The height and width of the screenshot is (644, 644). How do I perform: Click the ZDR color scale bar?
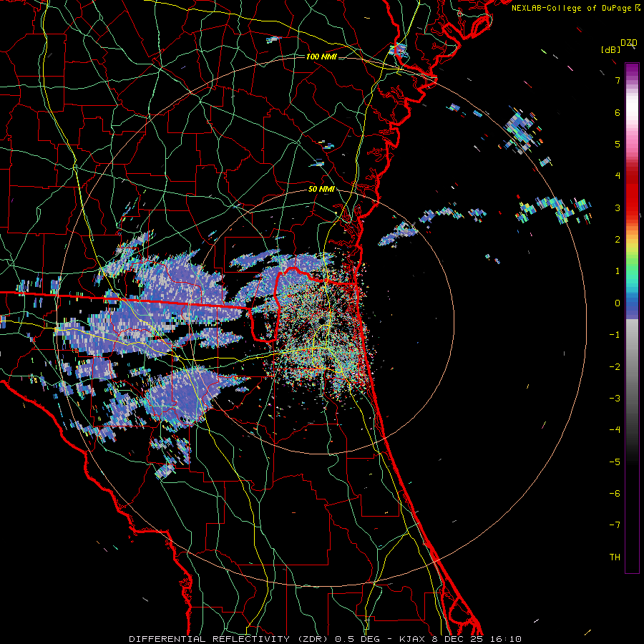pyautogui.click(x=632, y=318)
